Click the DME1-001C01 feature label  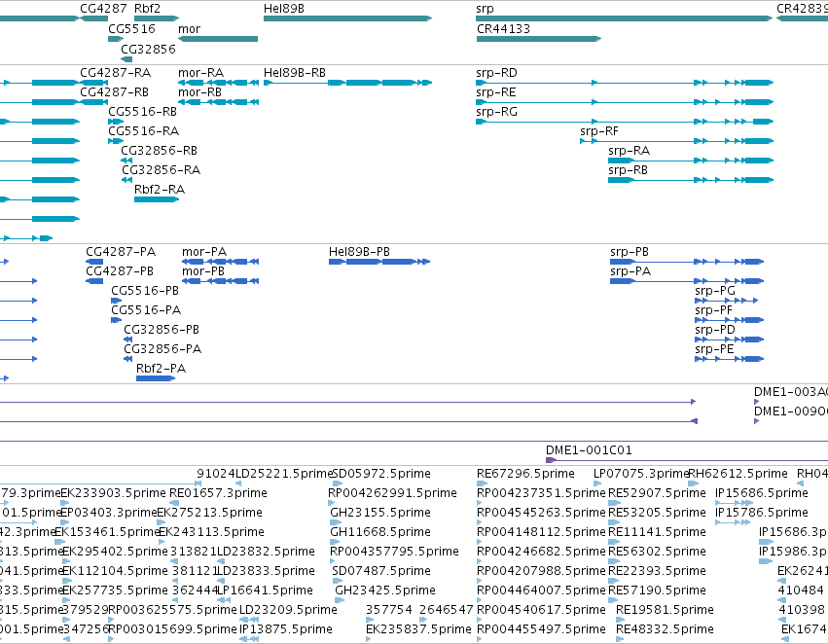589,450
